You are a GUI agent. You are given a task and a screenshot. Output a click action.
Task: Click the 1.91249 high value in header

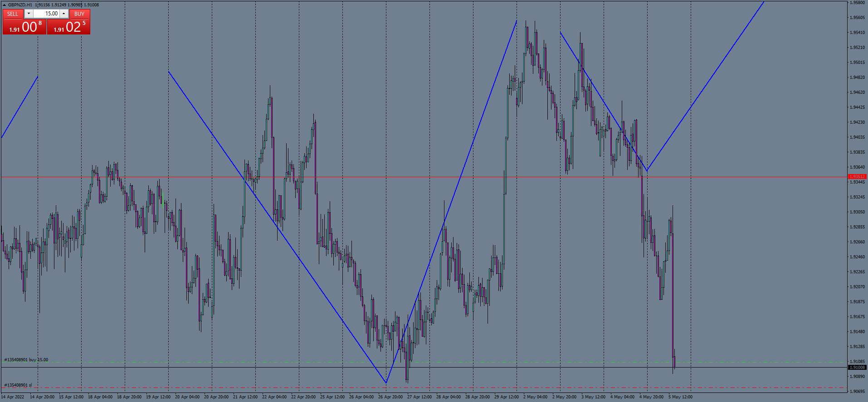point(59,5)
